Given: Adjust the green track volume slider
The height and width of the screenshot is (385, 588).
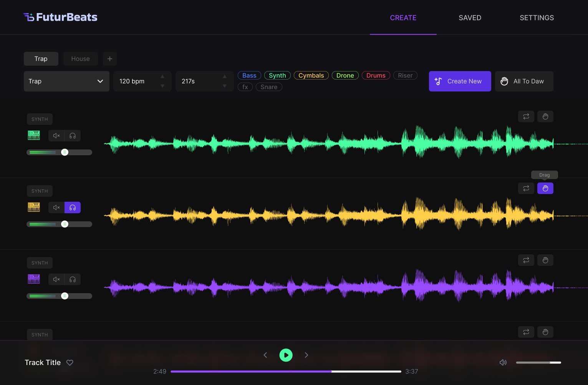Looking at the screenshot, I should click(59, 152).
